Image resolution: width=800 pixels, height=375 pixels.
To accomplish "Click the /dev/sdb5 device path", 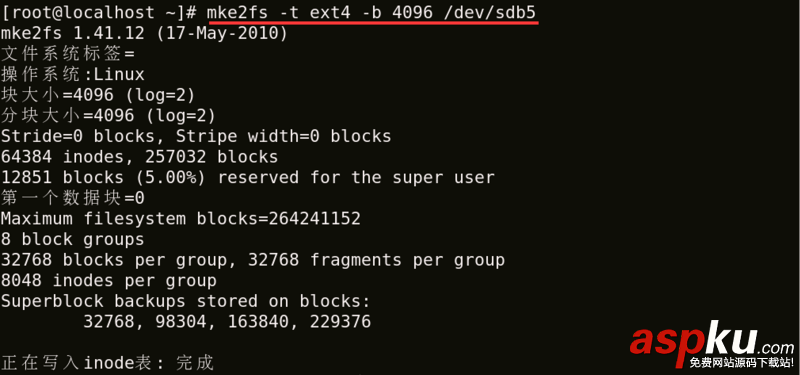I will (490, 13).
